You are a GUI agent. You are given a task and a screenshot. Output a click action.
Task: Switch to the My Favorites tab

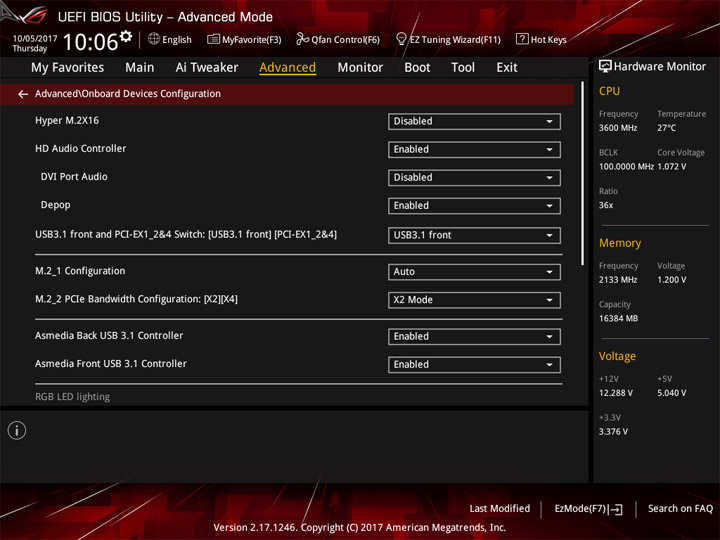[x=68, y=68]
